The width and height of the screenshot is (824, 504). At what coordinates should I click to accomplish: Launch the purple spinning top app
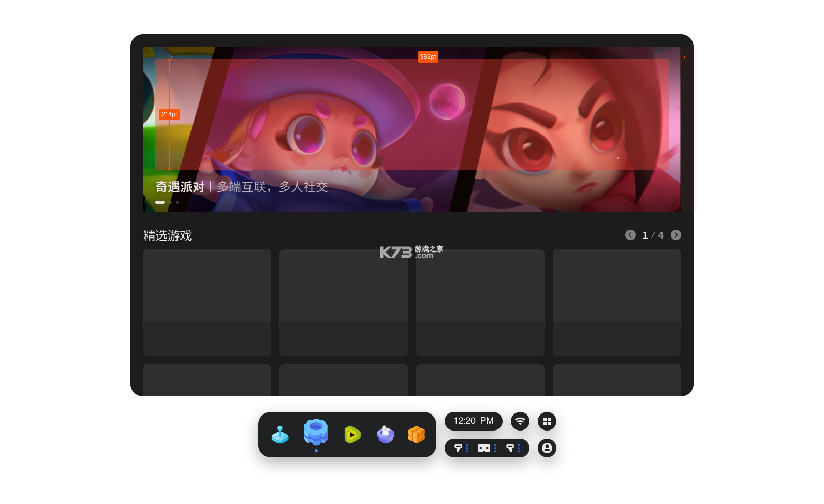coord(386,435)
